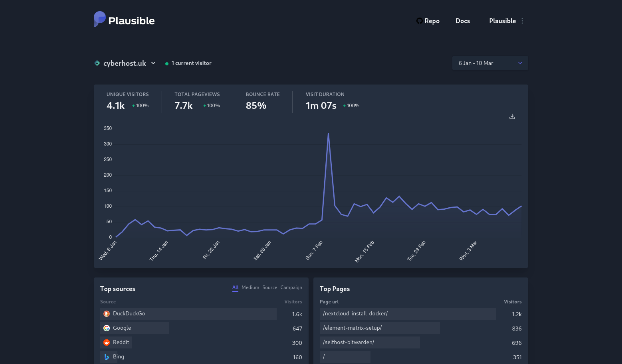Click the 350 y-axis label
Screen dimensions: 622x364
(108, 128)
